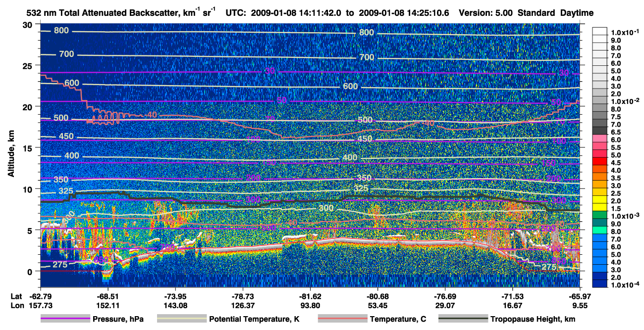Click the longitude tick label 16.67
The width and height of the screenshot is (644, 330).
pos(512,305)
